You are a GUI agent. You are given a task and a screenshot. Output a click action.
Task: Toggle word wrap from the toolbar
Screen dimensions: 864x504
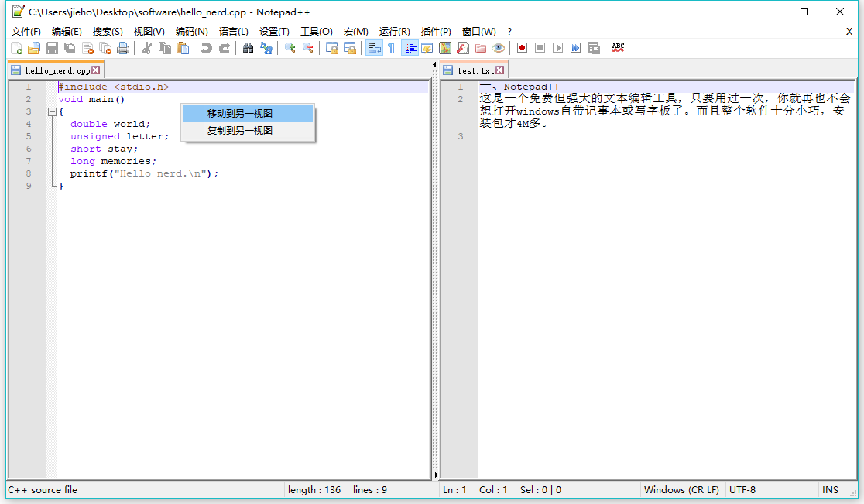click(x=372, y=47)
